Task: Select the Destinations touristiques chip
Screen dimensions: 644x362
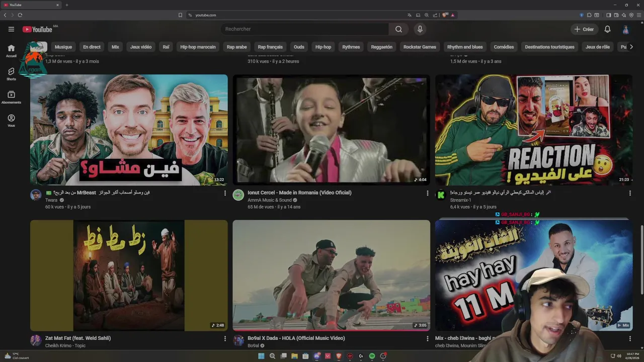Action: (x=549, y=47)
